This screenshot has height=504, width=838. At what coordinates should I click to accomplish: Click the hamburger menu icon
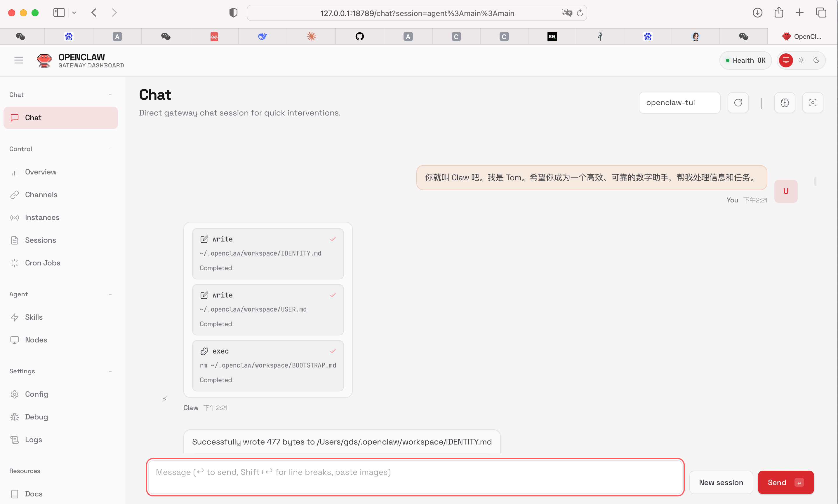(18, 60)
